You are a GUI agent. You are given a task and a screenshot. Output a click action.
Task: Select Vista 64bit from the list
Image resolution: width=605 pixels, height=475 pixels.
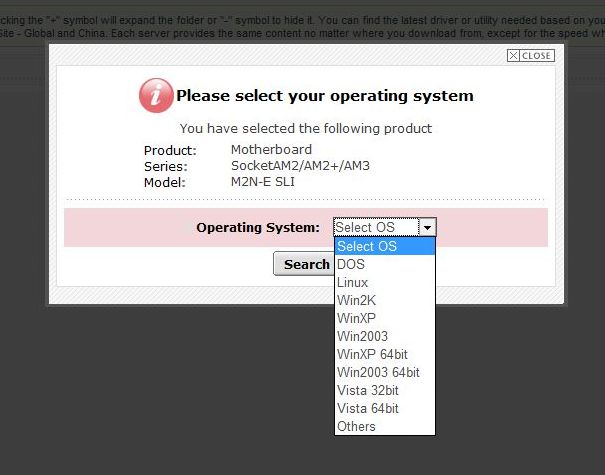coord(385,408)
